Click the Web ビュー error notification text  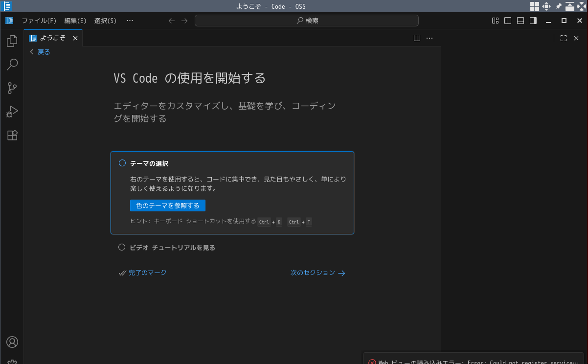point(479,362)
